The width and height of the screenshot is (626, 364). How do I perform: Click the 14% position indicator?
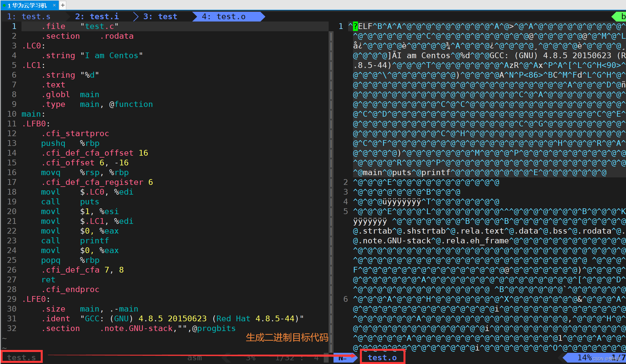coord(584,357)
